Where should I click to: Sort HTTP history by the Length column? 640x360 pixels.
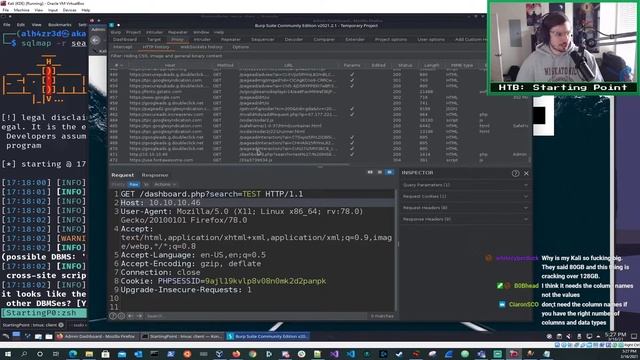431,65
